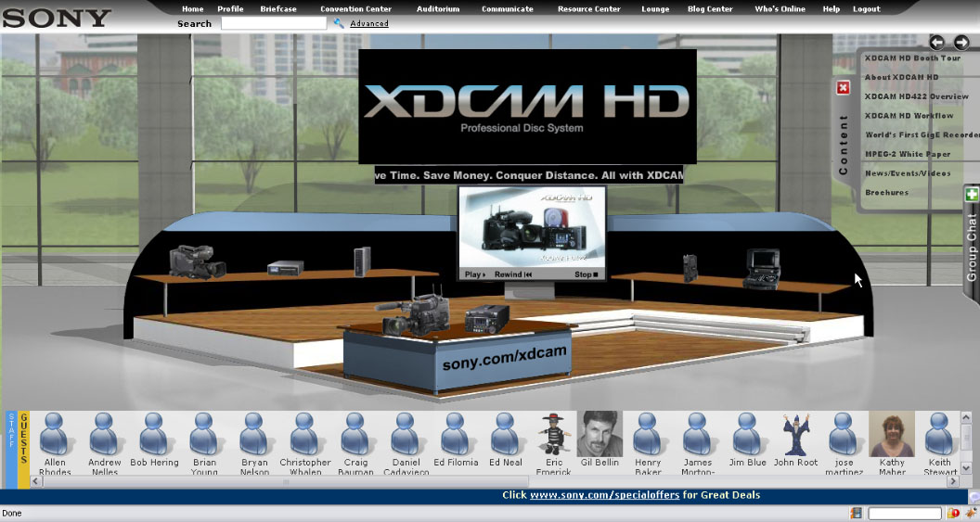Viewport: 980px width, 522px height.
Task: Select James Morton avatar
Action: click(698, 433)
